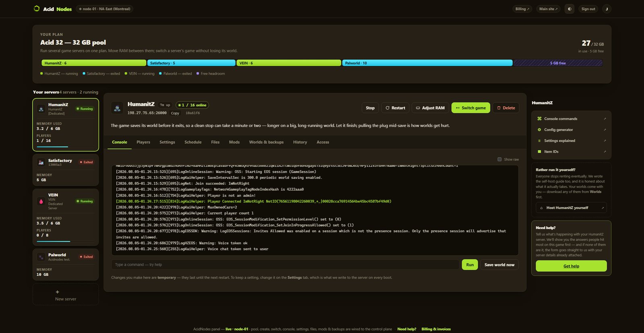Viewport: 644px width, 333px height.
Task: Click the Exited badge on Satisfactory card
Action: tap(86, 162)
